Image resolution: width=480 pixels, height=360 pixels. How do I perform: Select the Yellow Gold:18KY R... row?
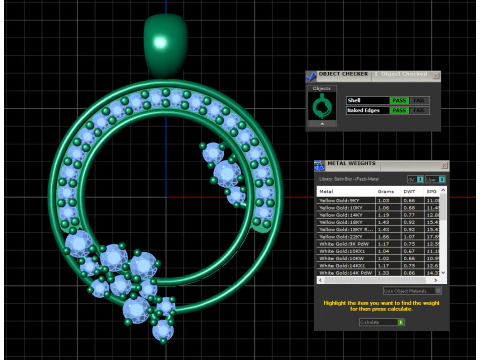378,230
